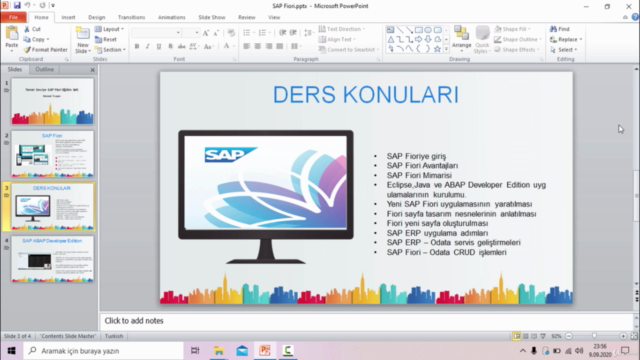The height and width of the screenshot is (360, 640).
Task: Select the Format Painter tool
Action: click(x=45, y=49)
